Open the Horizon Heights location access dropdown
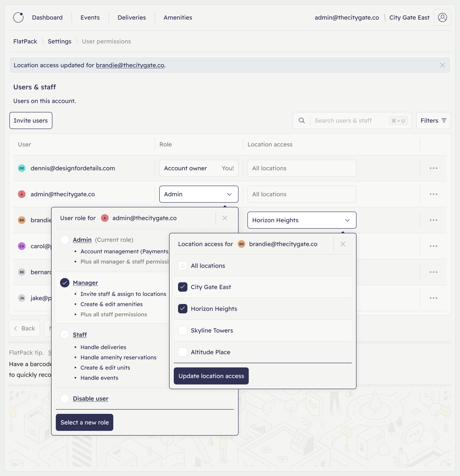Image resolution: width=460 pixels, height=476 pixels. click(x=302, y=220)
